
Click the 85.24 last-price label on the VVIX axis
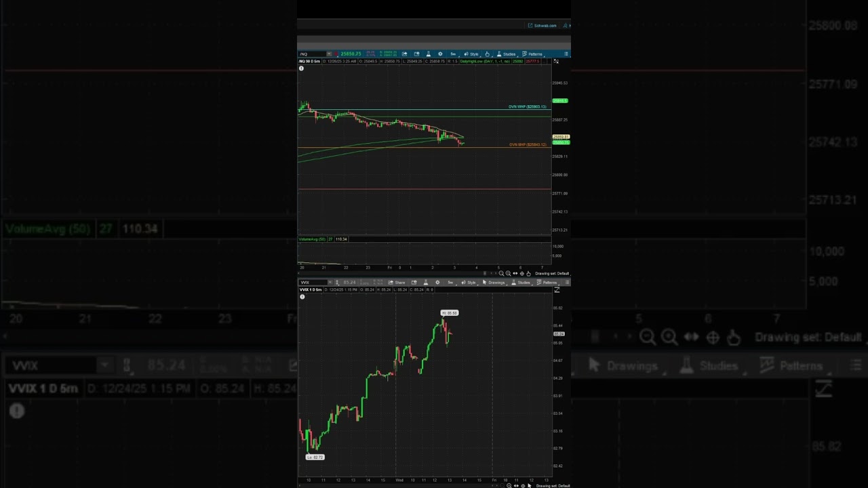pos(559,333)
